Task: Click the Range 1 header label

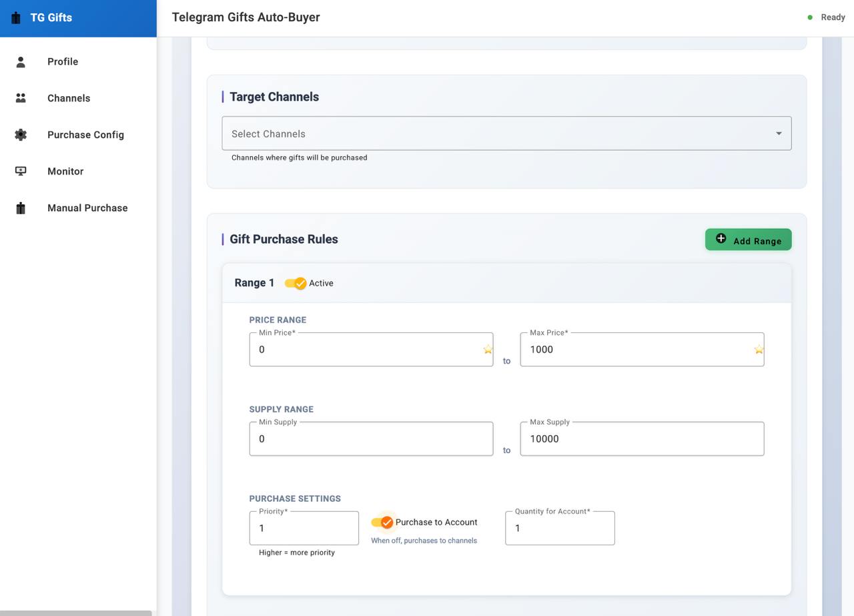Action: tap(255, 283)
